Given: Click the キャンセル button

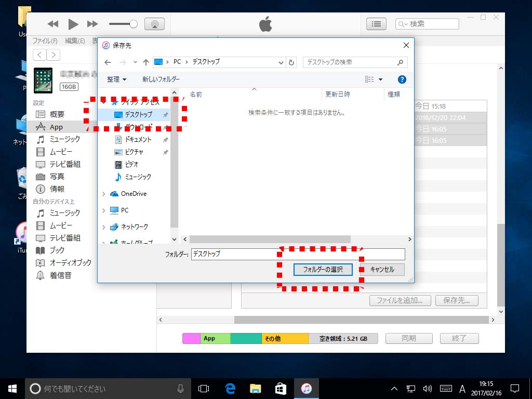Looking at the screenshot, I should point(382,270).
